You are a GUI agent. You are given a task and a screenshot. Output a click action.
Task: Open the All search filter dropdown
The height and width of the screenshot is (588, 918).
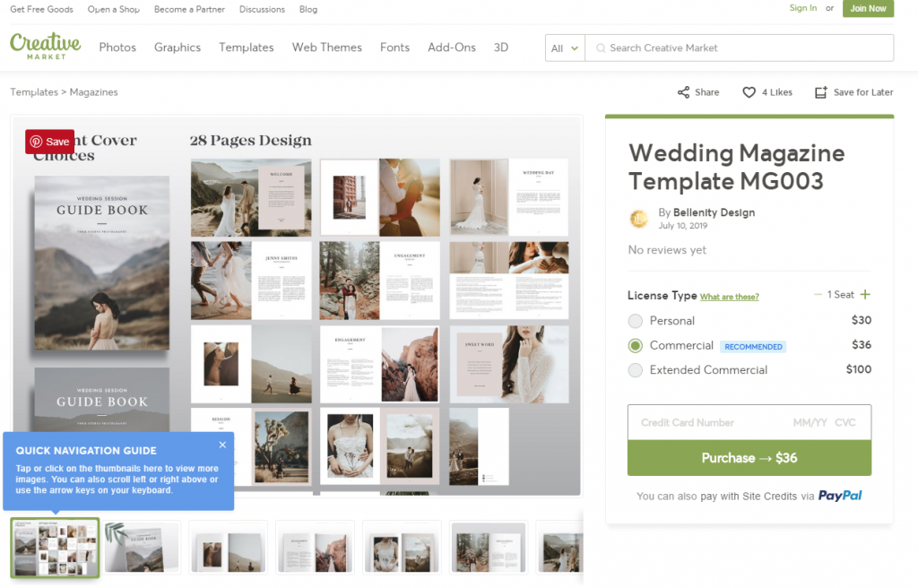tap(565, 48)
